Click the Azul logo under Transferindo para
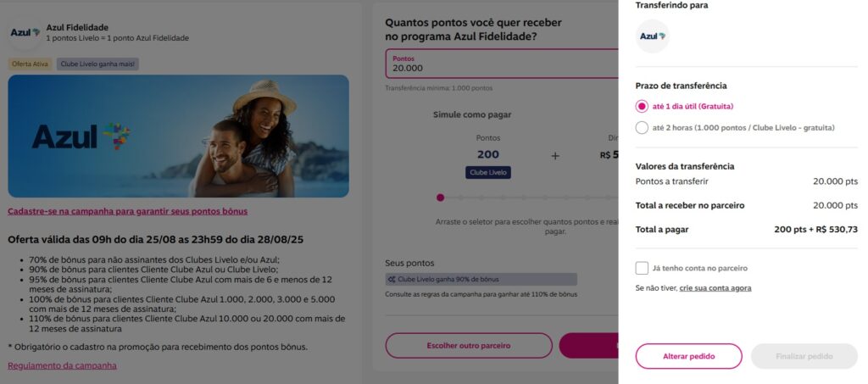This screenshot has height=384, width=868. [x=653, y=36]
